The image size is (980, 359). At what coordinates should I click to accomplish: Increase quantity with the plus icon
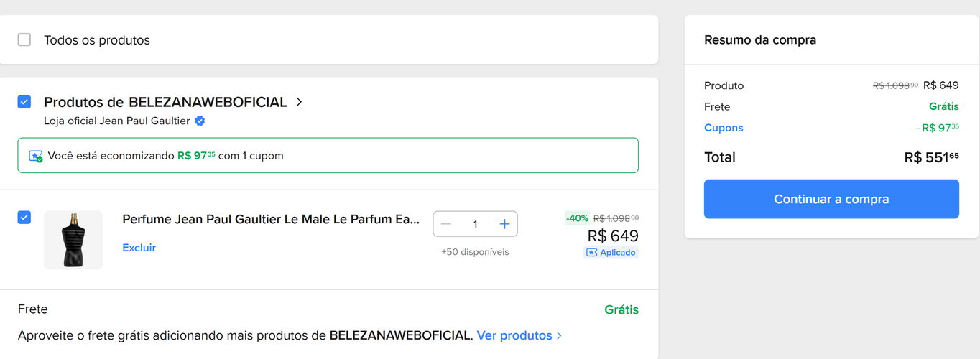[504, 224]
